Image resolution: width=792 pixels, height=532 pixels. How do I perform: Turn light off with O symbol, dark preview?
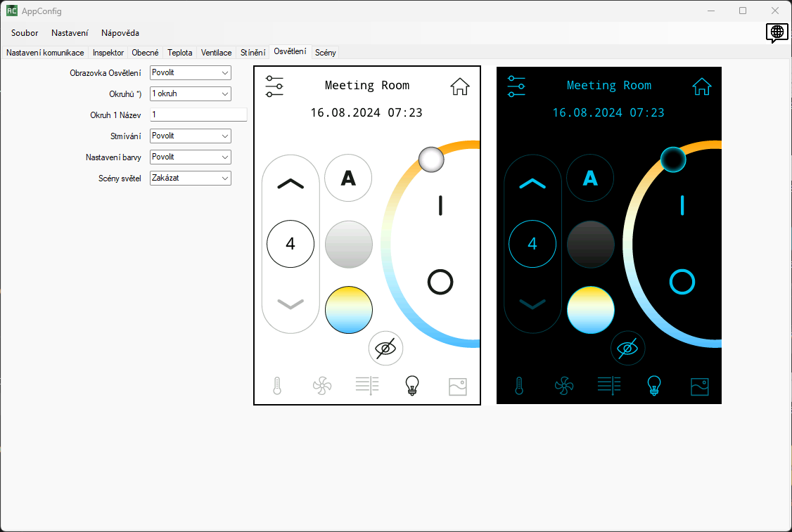(682, 282)
